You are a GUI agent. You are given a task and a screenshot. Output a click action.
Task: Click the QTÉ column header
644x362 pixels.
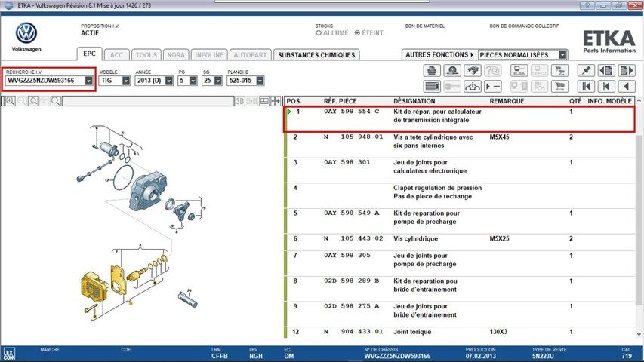point(575,101)
